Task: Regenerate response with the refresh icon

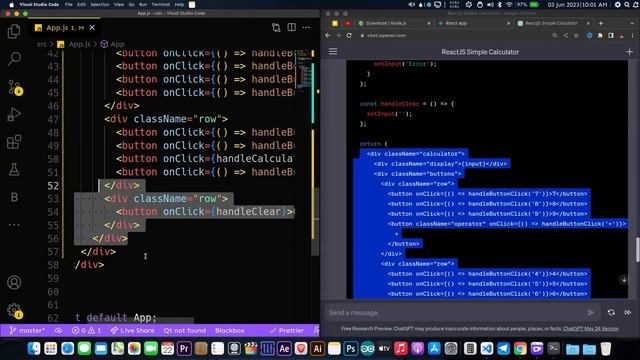Action: (611, 313)
